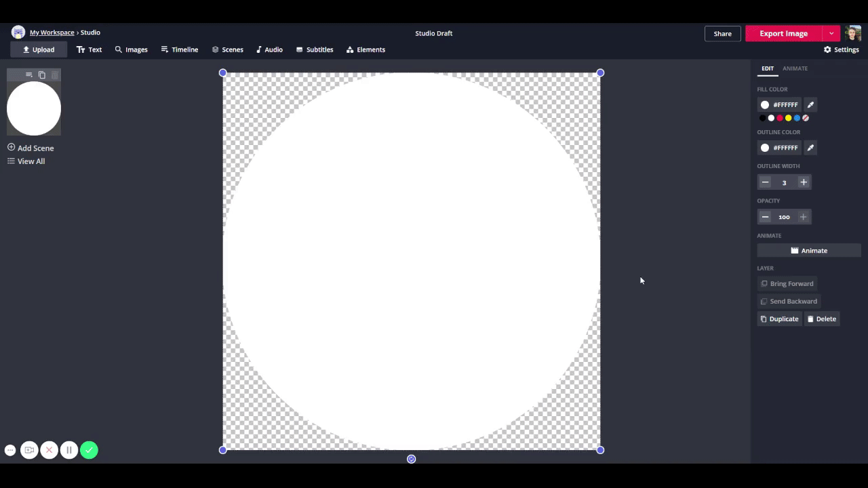Increase the outline width with plus
868x488 pixels.
tap(804, 182)
